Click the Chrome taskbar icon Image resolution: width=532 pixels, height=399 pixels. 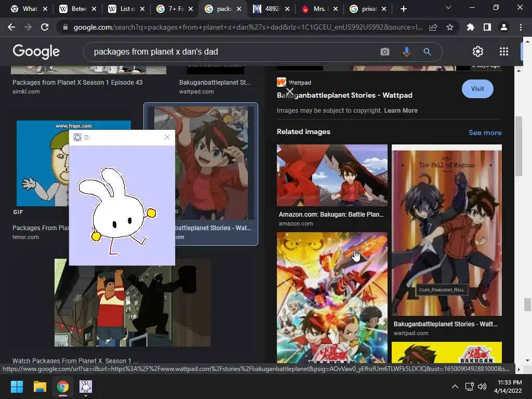point(63,387)
